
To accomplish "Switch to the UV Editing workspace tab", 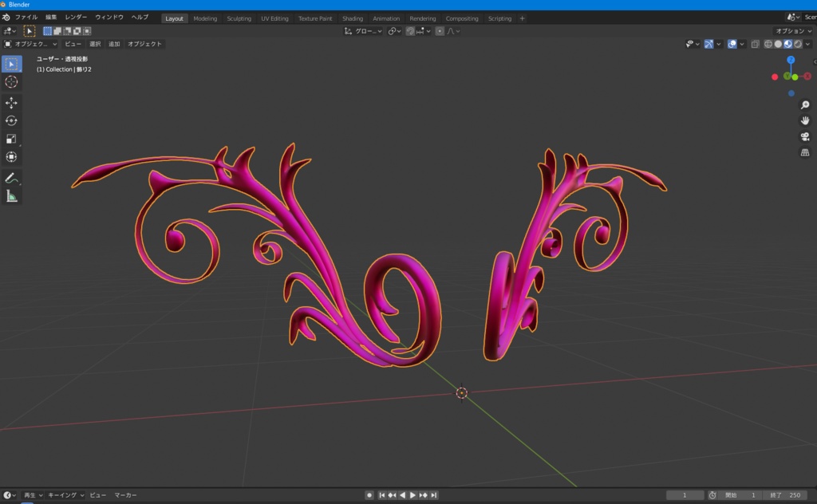I will [x=274, y=18].
